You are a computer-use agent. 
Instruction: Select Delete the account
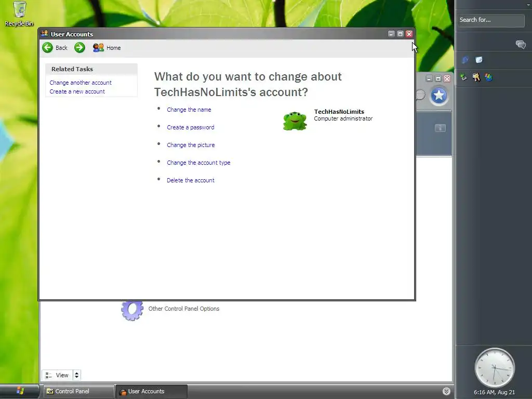(190, 180)
